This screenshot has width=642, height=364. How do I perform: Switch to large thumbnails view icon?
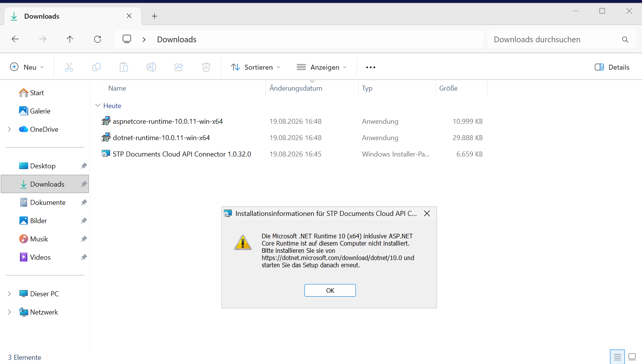pos(632,357)
